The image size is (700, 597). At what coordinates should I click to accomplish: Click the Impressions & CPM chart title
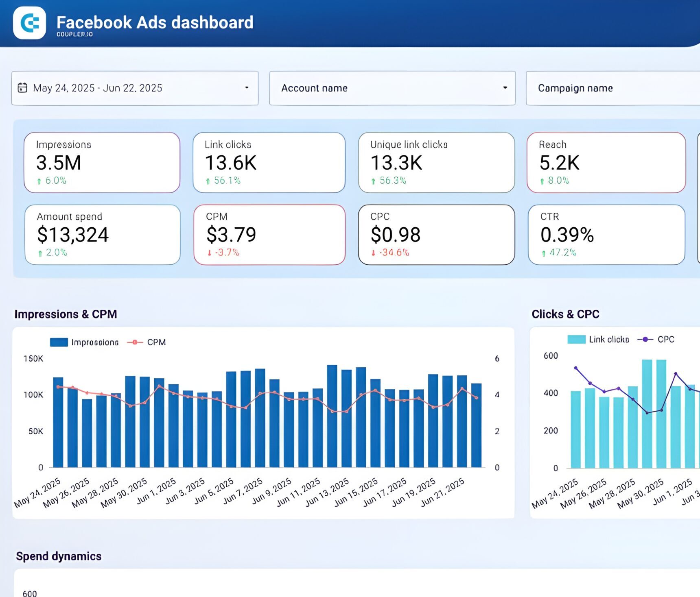tap(66, 314)
